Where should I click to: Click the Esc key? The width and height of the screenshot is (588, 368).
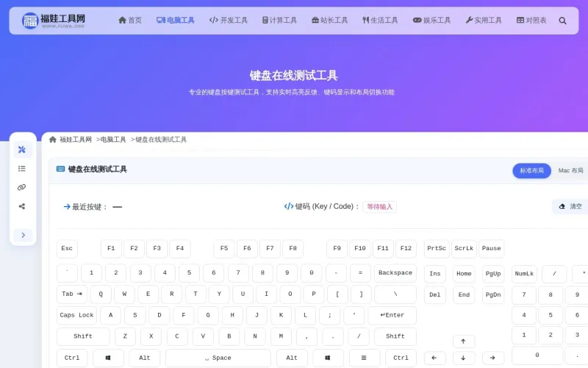click(x=67, y=249)
